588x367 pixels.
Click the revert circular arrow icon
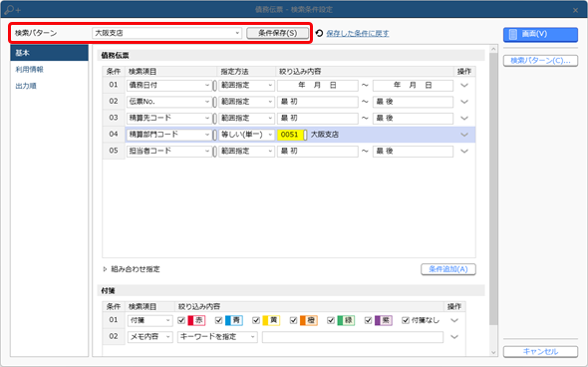click(x=319, y=33)
